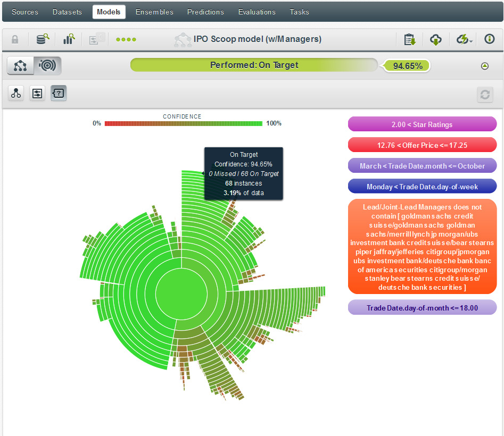
Task: Go to the Evaluations tab
Action: pyautogui.click(x=257, y=12)
